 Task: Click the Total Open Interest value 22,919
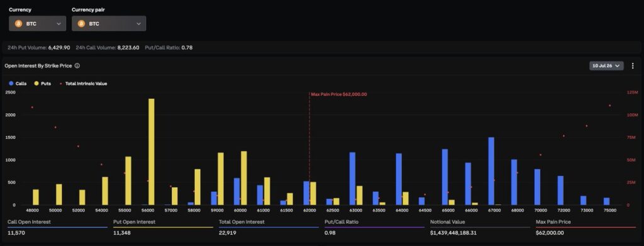pyautogui.click(x=228, y=233)
